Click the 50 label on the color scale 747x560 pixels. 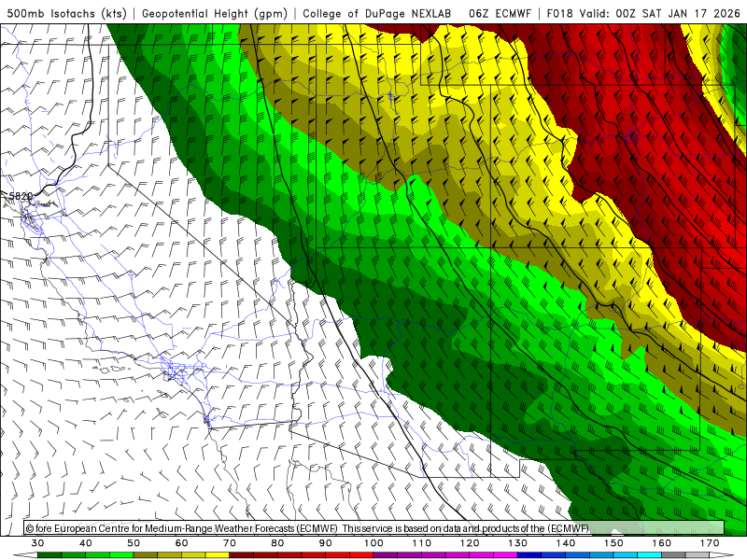pos(134,543)
